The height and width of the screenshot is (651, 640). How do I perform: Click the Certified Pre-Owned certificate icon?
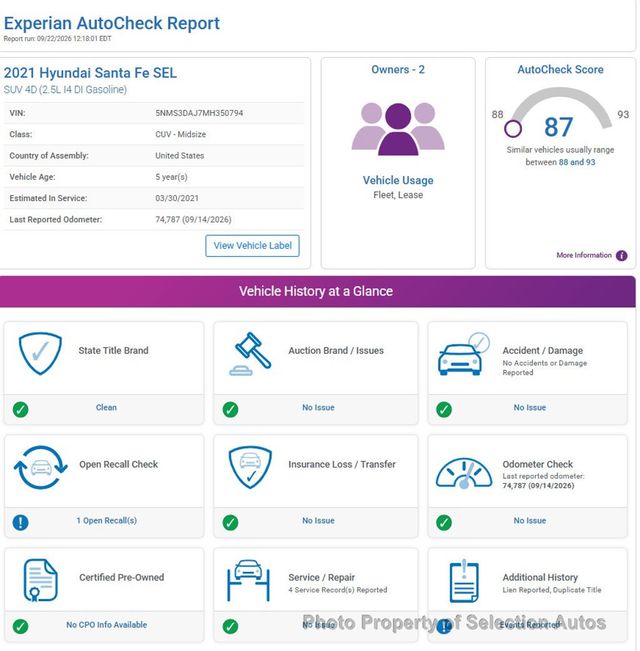(40, 580)
